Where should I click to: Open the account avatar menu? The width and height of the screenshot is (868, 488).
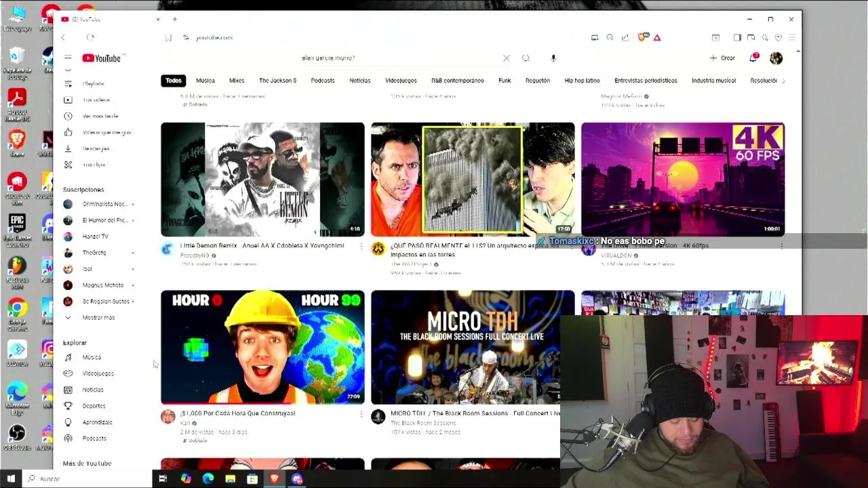[776, 58]
